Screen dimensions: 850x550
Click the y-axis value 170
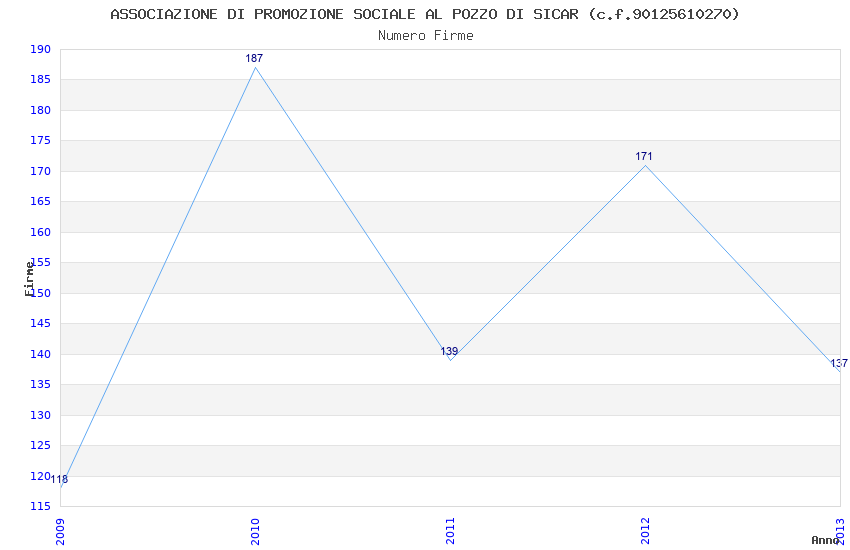pyautogui.click(x=40, y=171)
